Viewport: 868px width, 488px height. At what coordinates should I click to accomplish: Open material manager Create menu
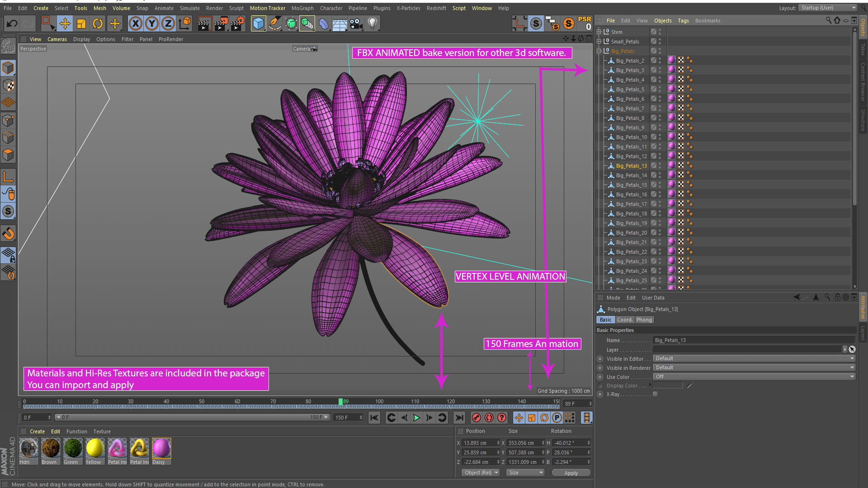click(37, 432)
